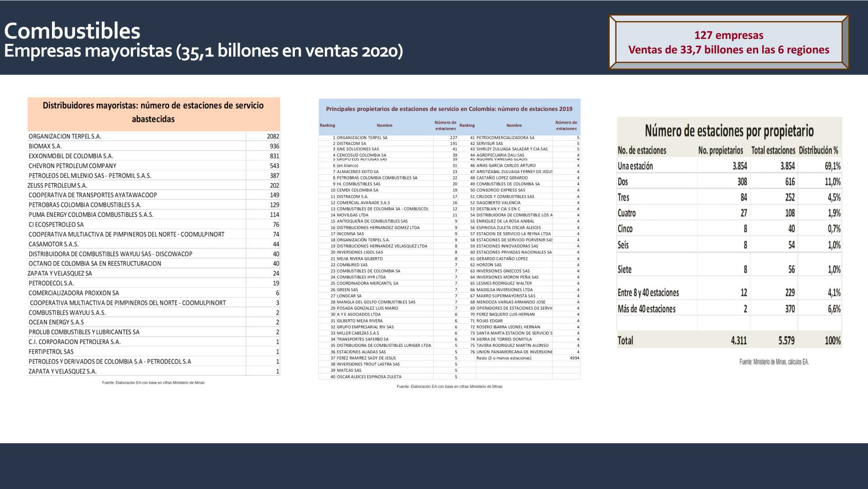Select 'ROJAS EDGAR' row

pos(519,321)
